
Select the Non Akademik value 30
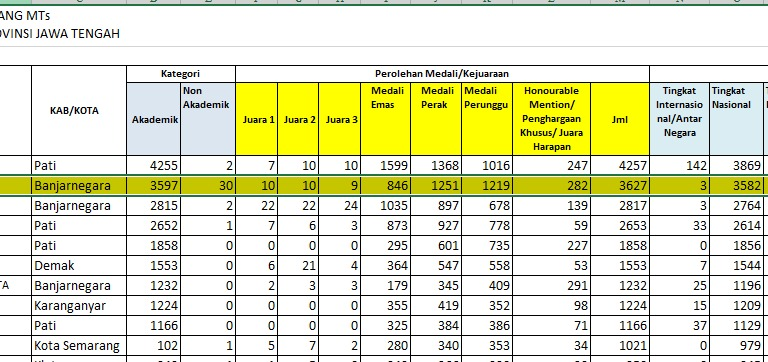pos(208,186)
